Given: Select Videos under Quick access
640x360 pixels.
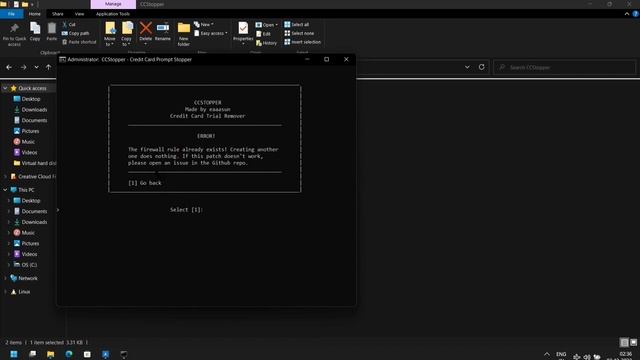Looking at the screenshot, I should (25, 152).
